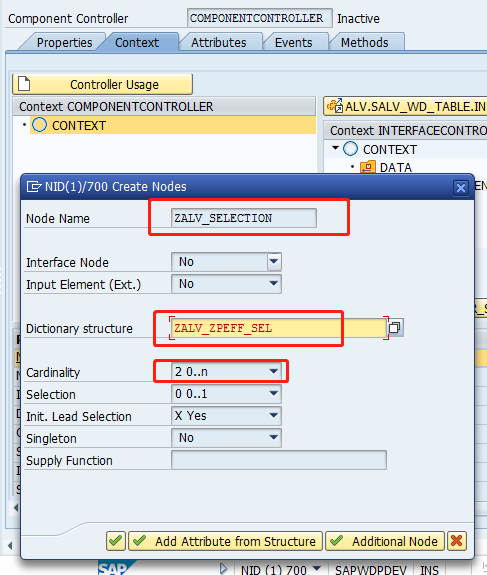This screenshot has width=487, height=575.
Task: Click the Controller Usage button
Action: [102, 84]
